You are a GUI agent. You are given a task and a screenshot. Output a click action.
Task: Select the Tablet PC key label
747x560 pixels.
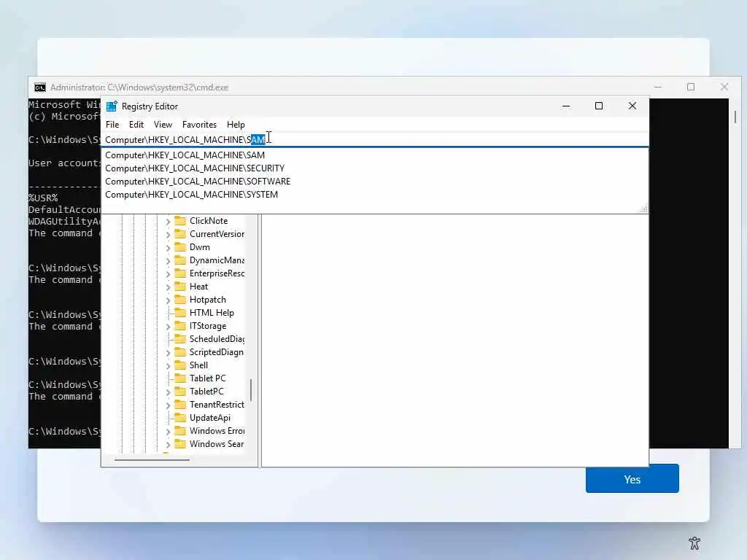tap(208, 378)
